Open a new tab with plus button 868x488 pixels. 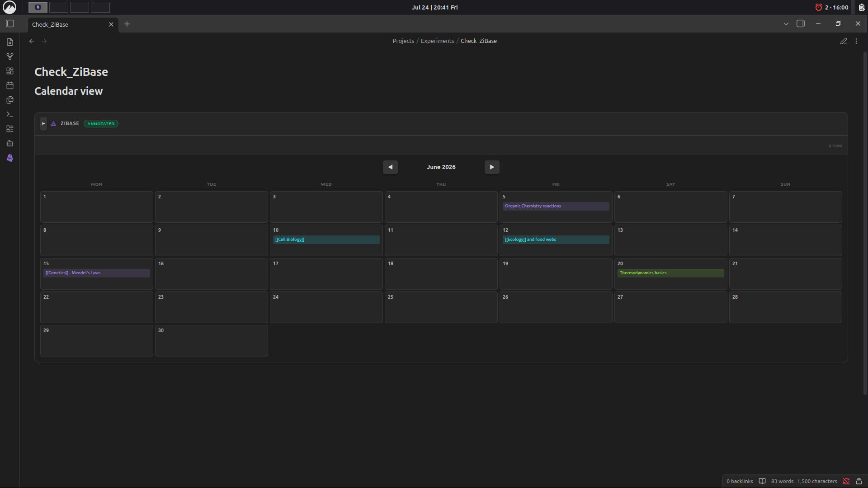point(127,24)
